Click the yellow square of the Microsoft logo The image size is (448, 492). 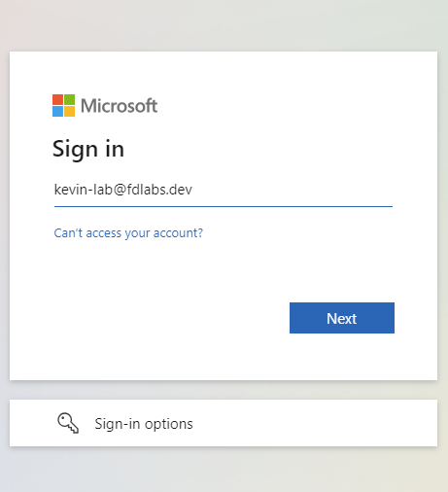69,111
